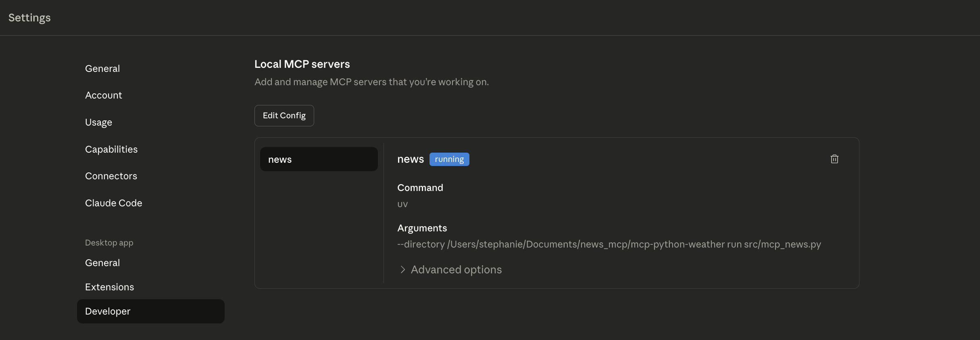
Task: Open the Connectors settings page
Action: [111, 176]
